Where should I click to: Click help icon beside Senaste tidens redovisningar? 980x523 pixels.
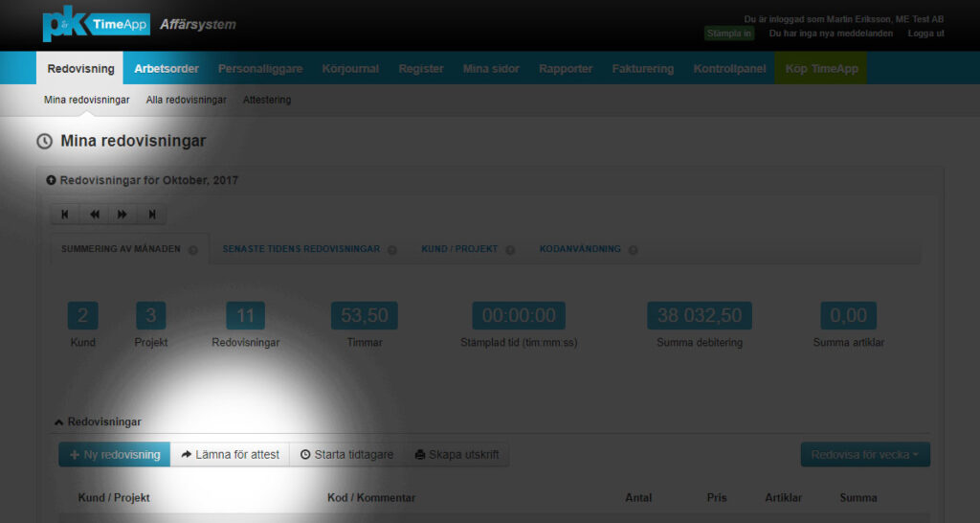point(392,250)
